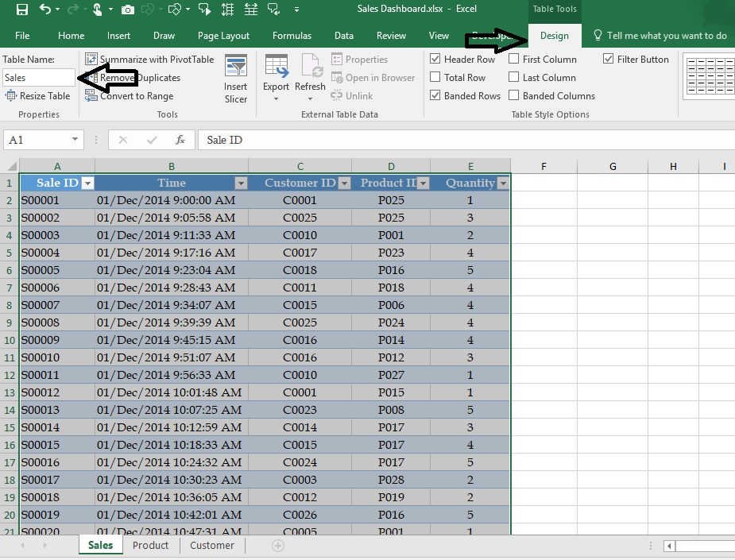Open the Customer ID filter dropdown
Viewport: 735px width, 560px height.
click(344, 183)
